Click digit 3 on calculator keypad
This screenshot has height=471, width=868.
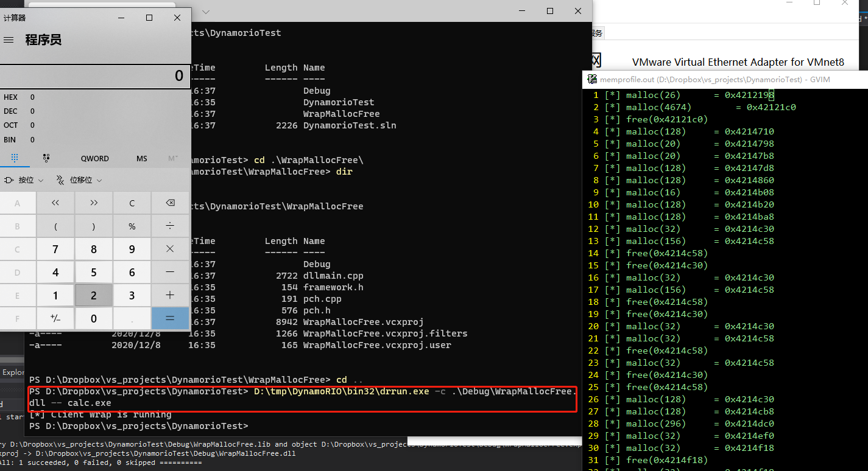(132, 295)
